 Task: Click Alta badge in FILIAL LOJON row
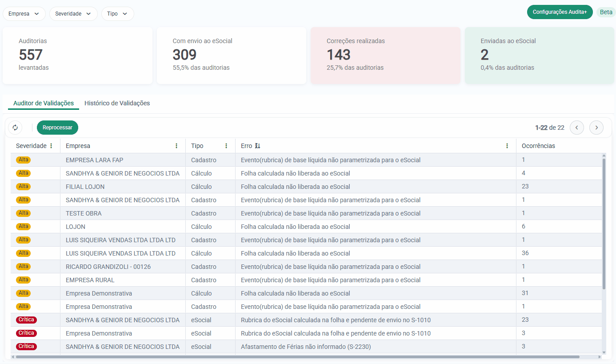pyautogui.click(x=24, y=187)
